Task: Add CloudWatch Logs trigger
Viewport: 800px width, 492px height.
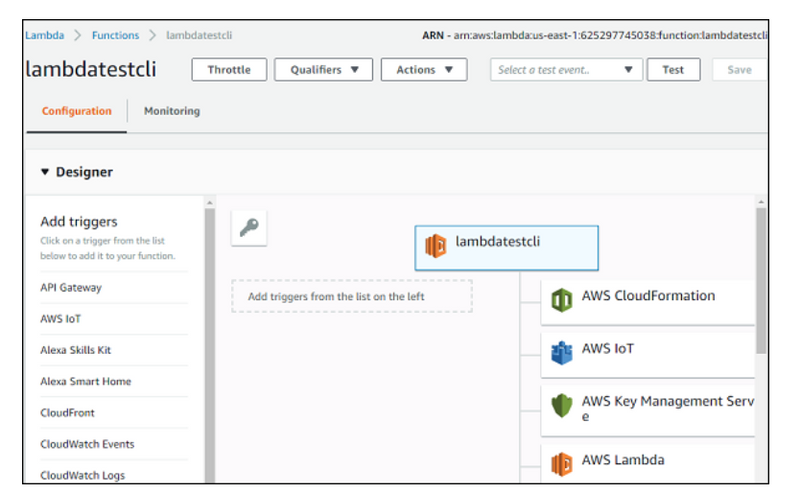Action: pyautogui.click(x=83, y=475)
